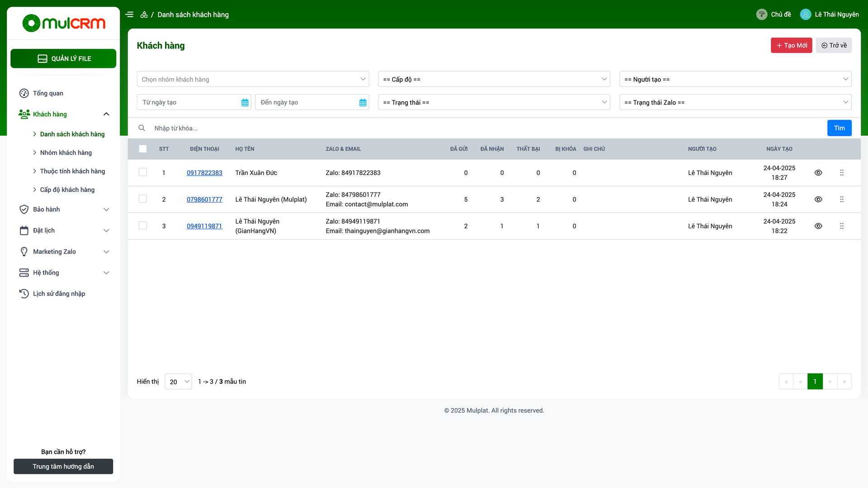868x488 pixels.
Task: Open the more-actions dots for Trần Xuân Đức
Action: [842, 173]
